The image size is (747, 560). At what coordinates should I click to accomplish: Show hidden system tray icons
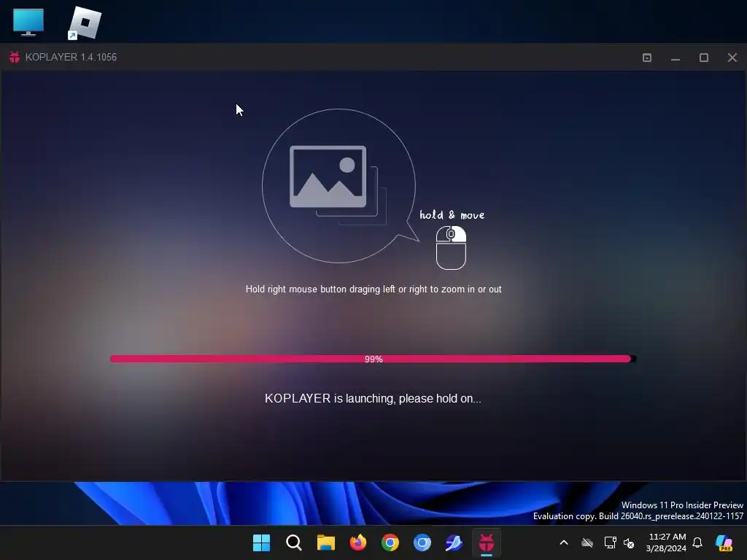564,542
